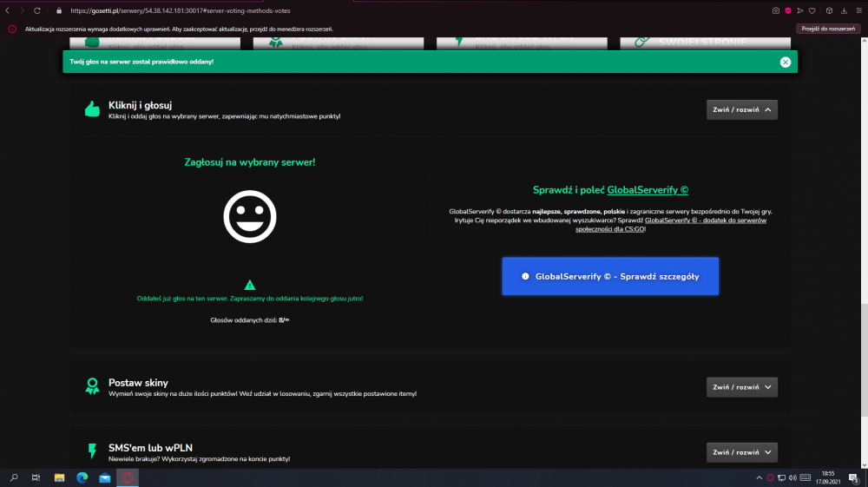Launch Microsoft Edge from the taskbar

[82, 477]
